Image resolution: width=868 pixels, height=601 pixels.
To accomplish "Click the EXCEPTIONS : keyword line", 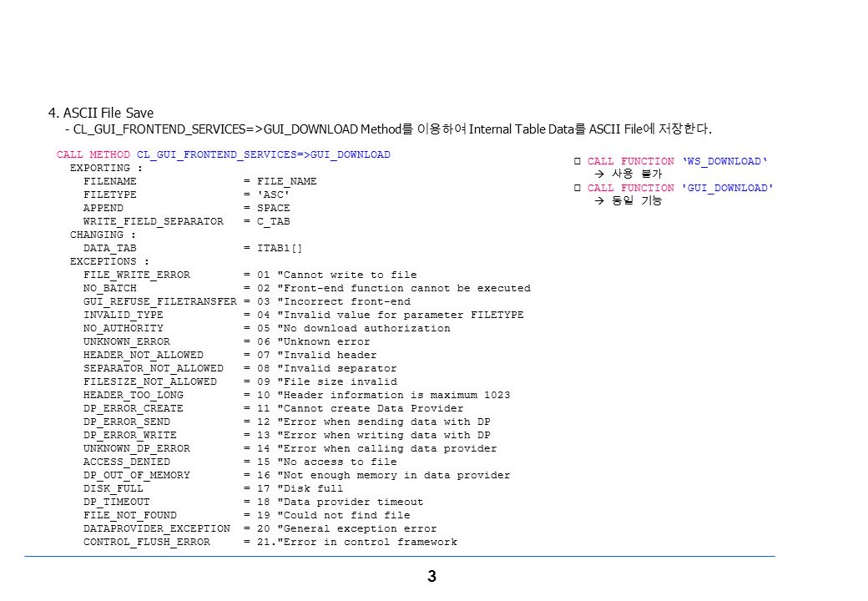I will tap(109, 262).
